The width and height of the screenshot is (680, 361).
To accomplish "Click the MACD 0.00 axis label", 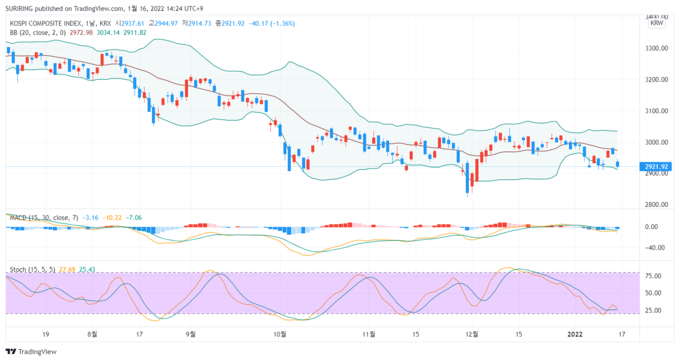I will click(x=651, y=227).
